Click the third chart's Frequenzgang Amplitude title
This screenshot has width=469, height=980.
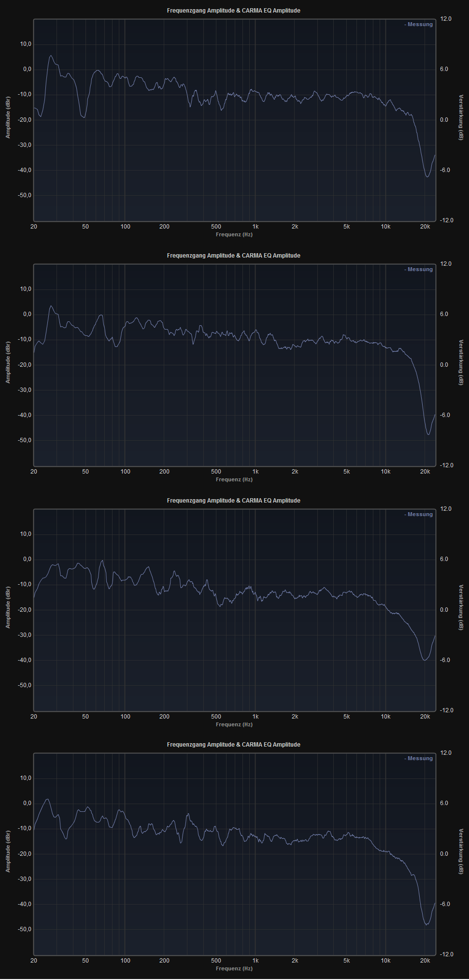pyautogui.click(x=233, y=501)
